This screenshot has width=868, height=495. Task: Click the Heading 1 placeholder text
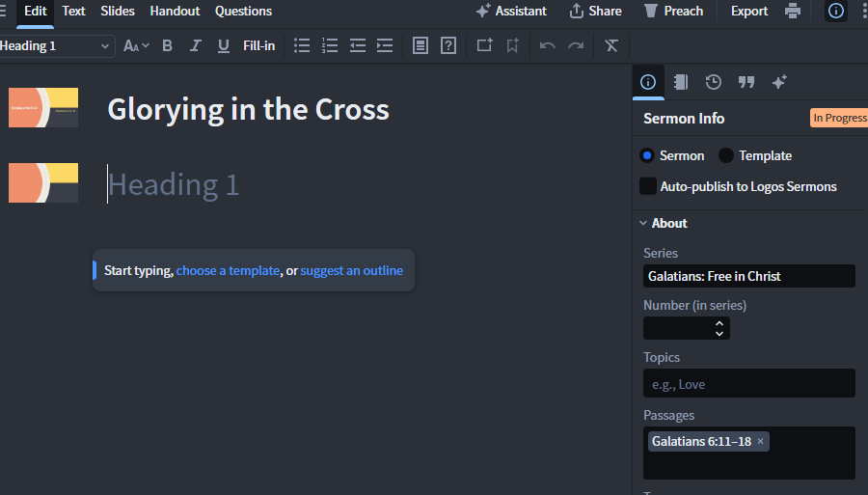pos(174,185)
